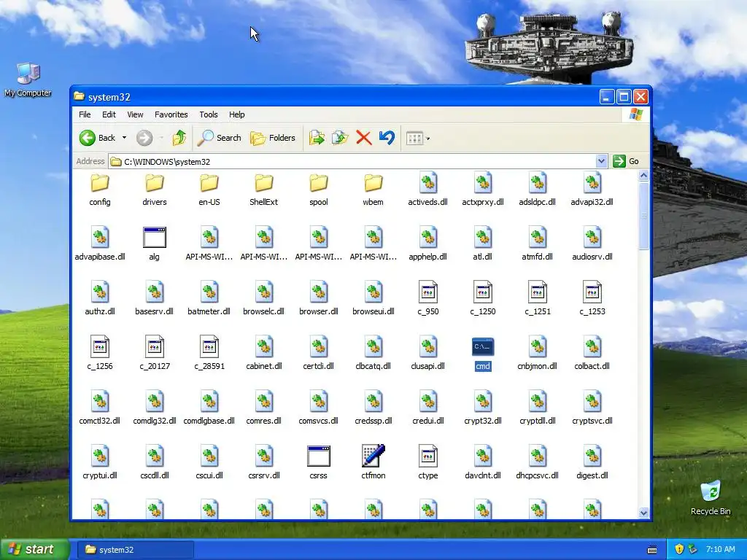Delete the selected file with red X
747x560 pixels.
coord(363,138)
